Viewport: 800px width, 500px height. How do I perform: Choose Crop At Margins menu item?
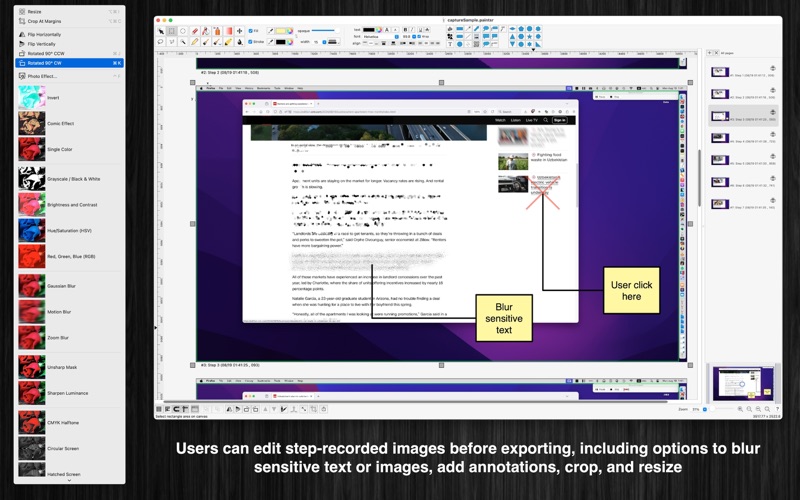click(x=69, y=21)
